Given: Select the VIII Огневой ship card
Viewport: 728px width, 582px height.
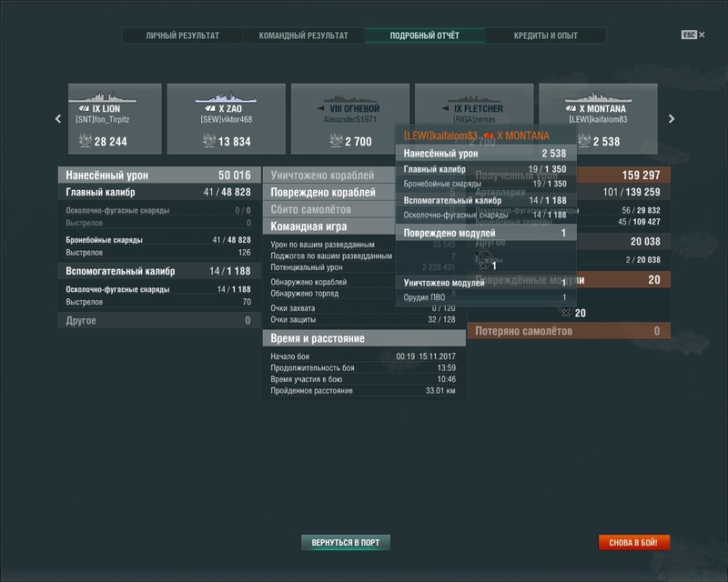Looking at the screenshot, I should coord(350,118).
